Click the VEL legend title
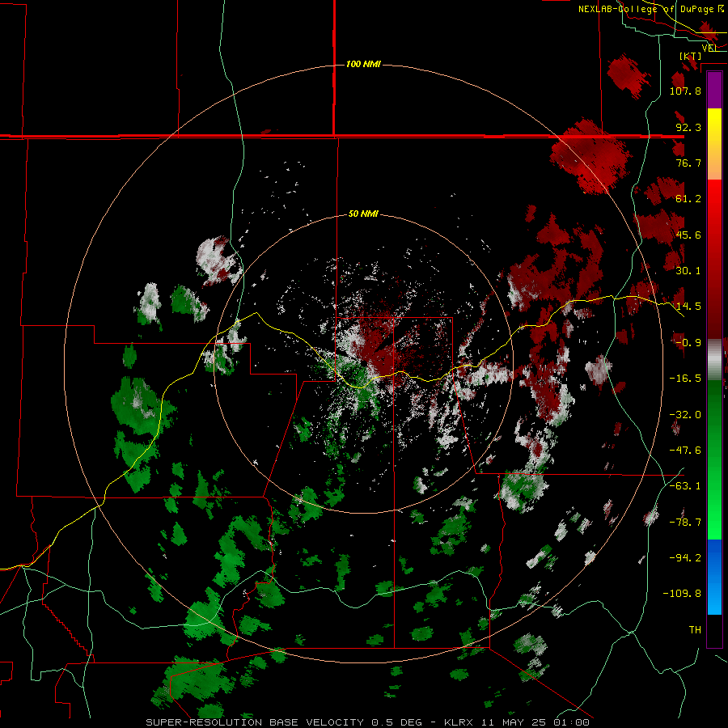The width and height of the screenshot is (728, 728). click(709, 48)
